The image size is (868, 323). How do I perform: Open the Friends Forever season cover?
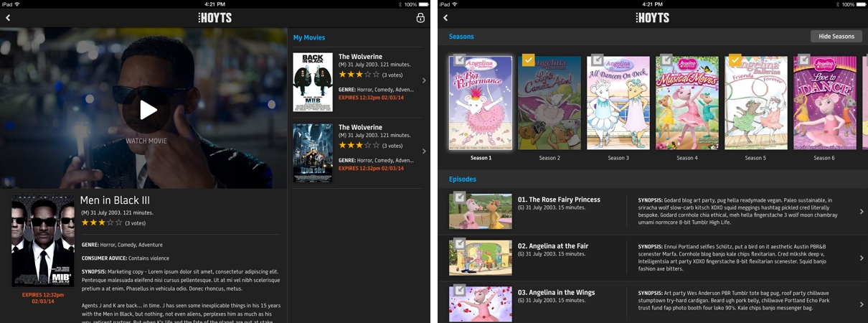[x=756, y=103]
